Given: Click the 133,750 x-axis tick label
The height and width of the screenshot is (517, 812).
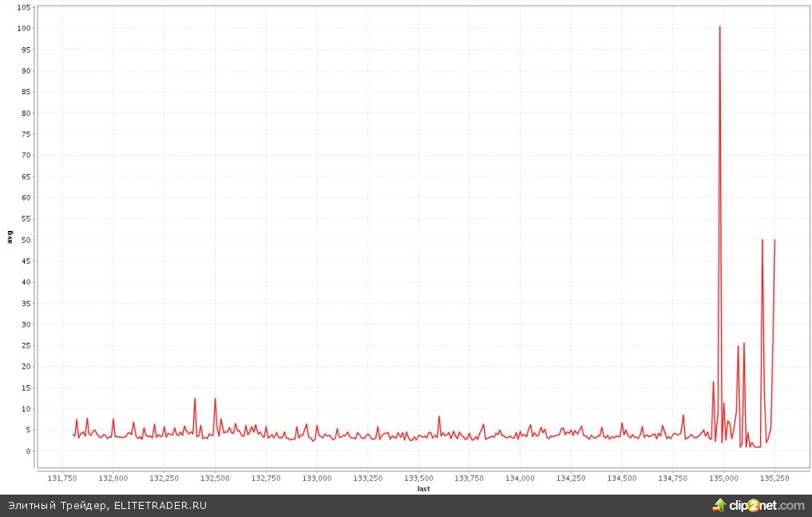Looking at the screenshot, I should (x=469, y=478).
